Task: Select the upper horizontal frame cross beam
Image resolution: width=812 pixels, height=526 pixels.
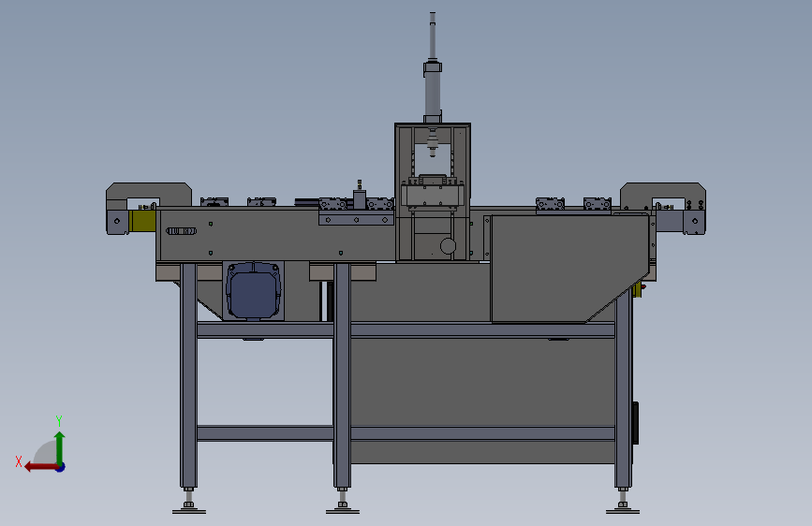Action: tap(406, 330)
